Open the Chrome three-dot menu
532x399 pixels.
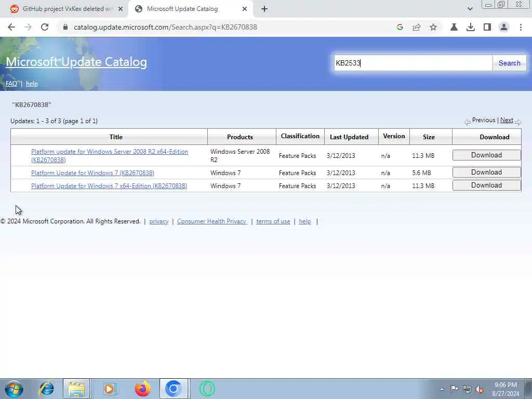[521, 27]
